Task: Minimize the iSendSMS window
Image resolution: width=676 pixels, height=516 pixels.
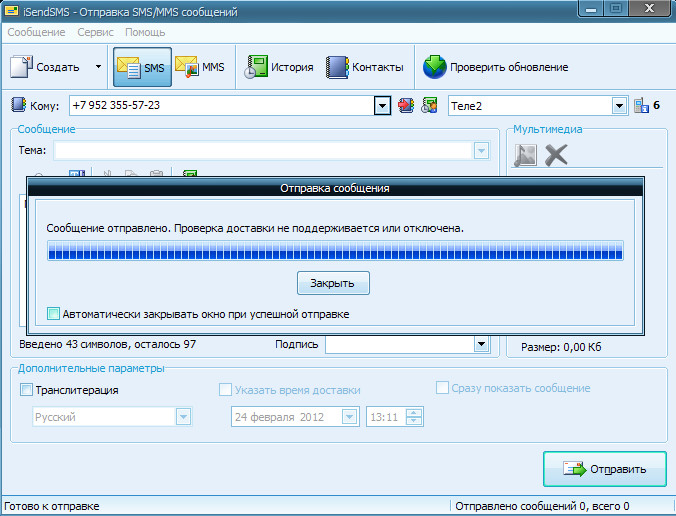Action: [x=591, y=9]
